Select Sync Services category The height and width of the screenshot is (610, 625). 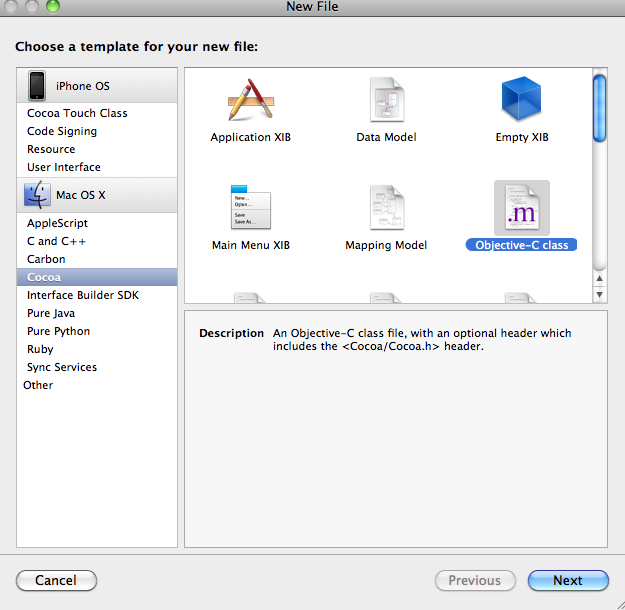(97, 367)
